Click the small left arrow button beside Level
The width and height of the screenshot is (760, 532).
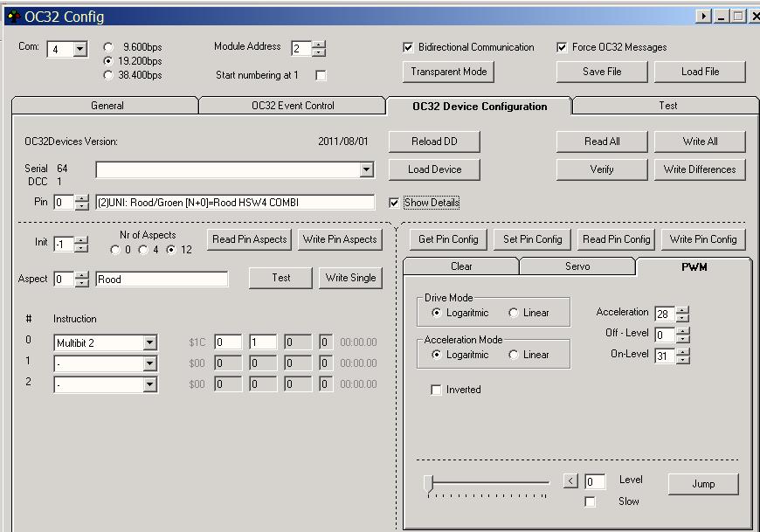[570, 480]
